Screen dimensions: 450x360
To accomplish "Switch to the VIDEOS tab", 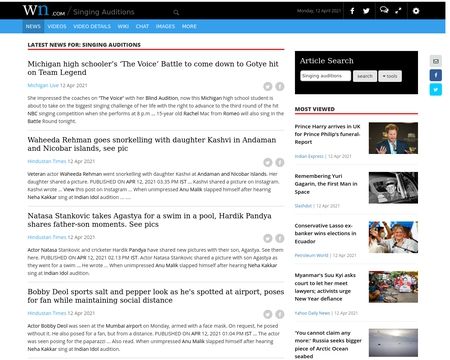I will pos(57,26).
